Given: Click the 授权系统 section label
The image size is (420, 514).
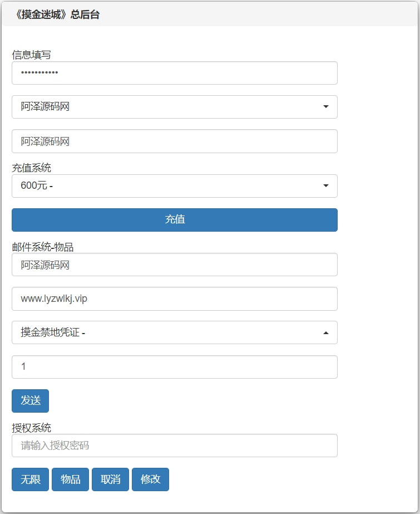Looking at the screenshot, I should coord(32,428).
